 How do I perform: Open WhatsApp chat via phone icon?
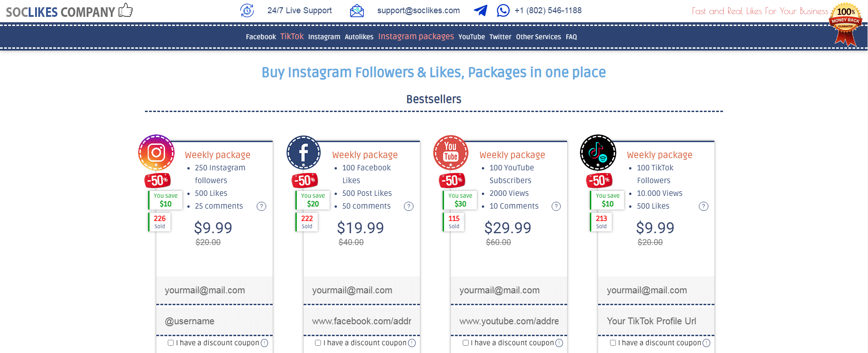point(503,10)
